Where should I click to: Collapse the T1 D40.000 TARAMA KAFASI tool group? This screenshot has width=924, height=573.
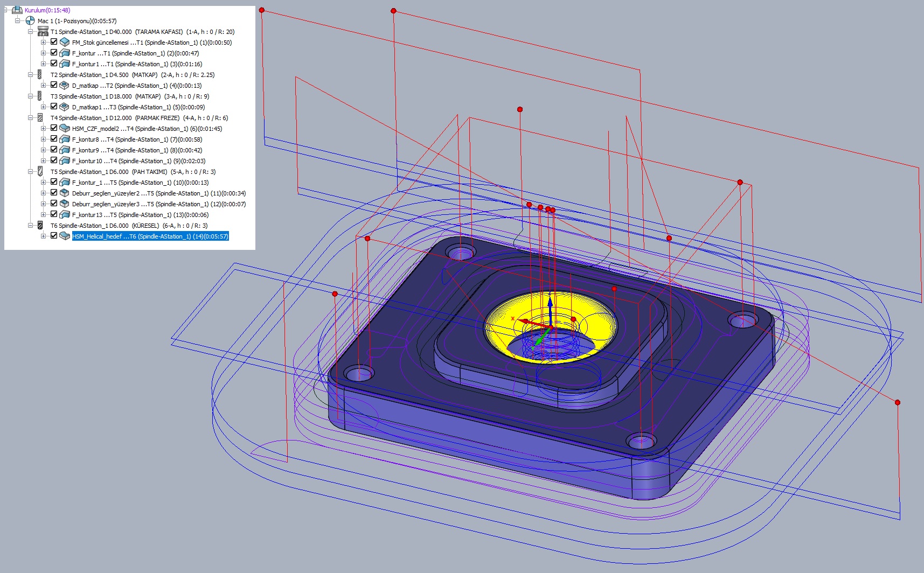(x=31, y=31)
